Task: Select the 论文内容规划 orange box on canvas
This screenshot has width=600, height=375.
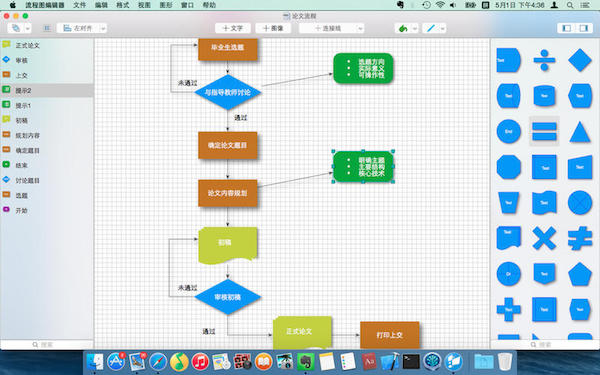Action: [228, 193]
